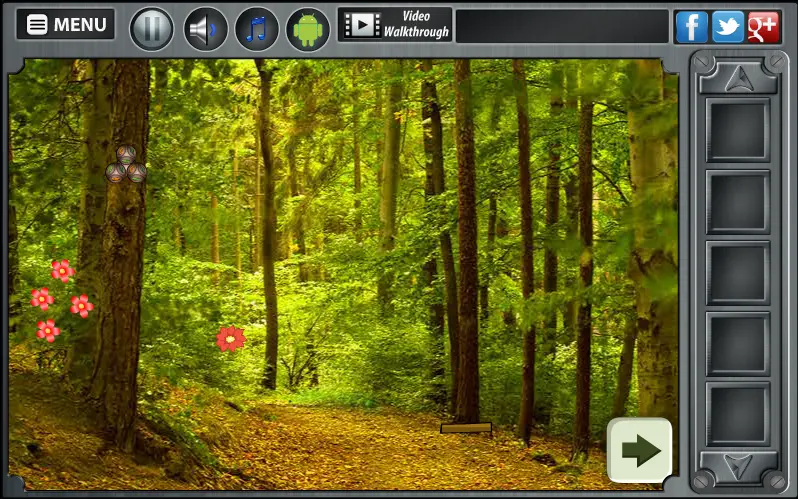Open the MENU button
The width and height of the screenshot is (798, 499).
(65, 24)
